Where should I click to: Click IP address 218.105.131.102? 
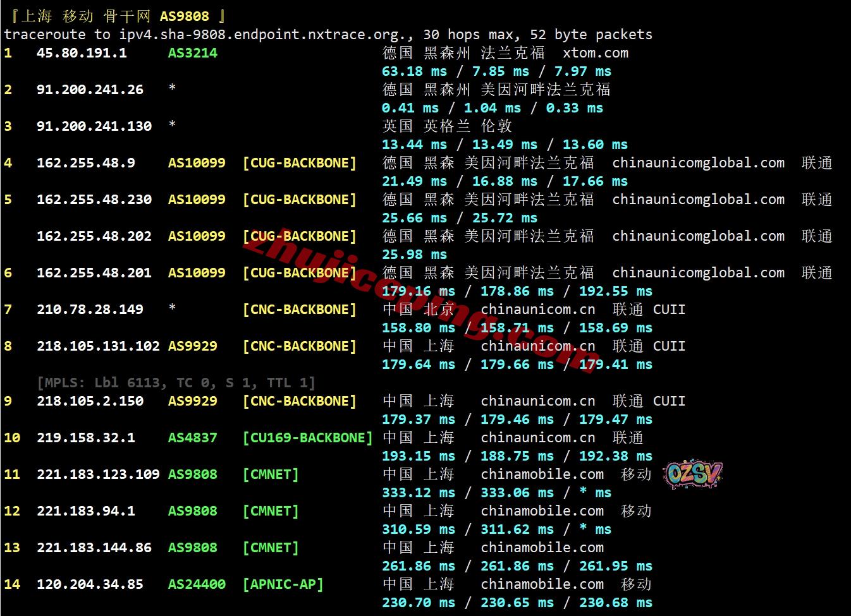98,346
